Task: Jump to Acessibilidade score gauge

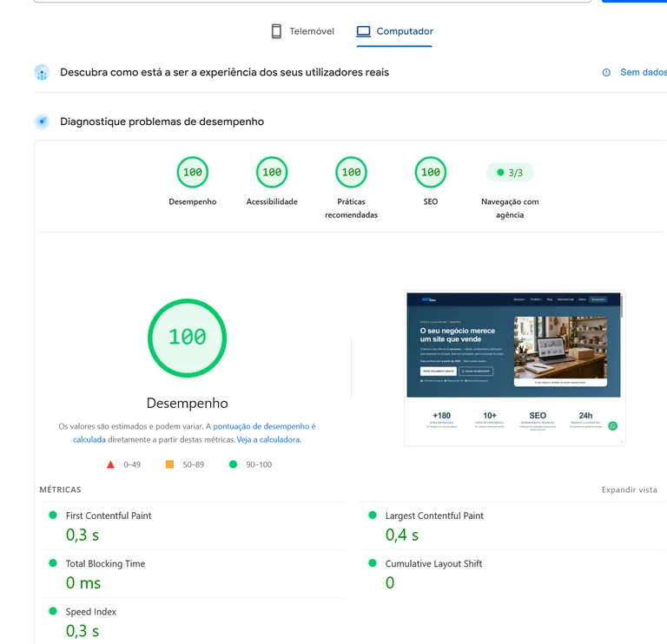Action: [x=272, y=172]
